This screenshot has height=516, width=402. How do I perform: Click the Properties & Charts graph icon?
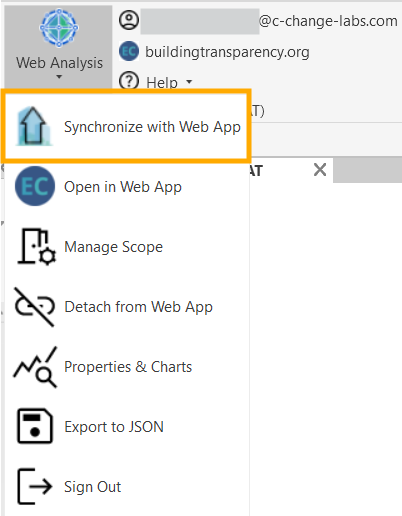pyautogui.click(x=35, y=367)
